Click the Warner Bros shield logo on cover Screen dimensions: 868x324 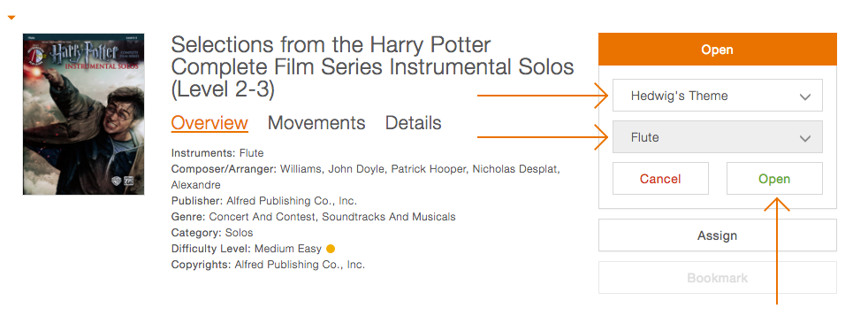tap(118, 181)
